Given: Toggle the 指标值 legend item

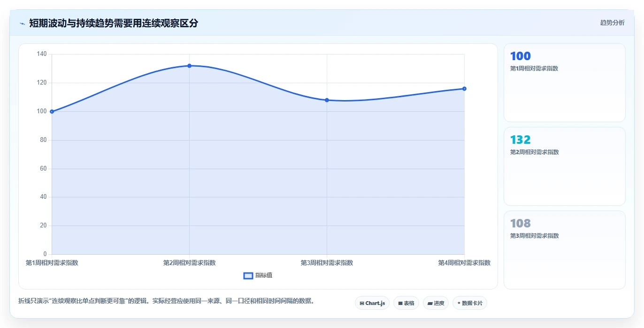Looking at the screenshot, I should (x=258, y=275).
